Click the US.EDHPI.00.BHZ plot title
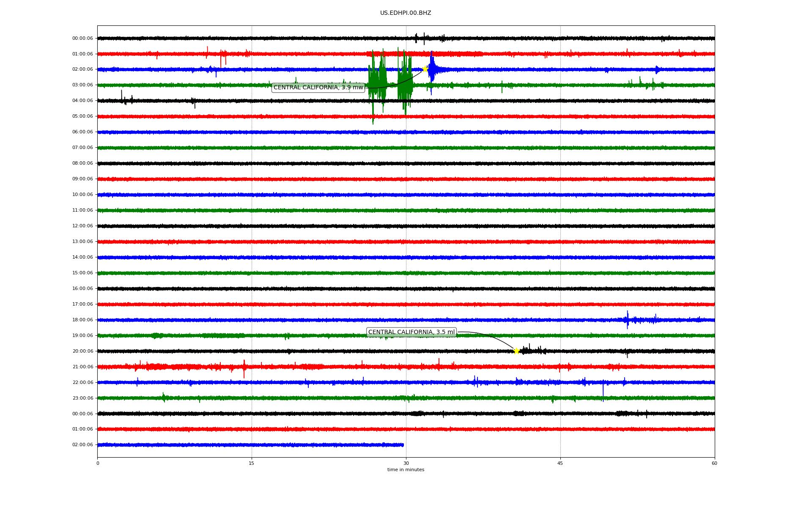812x508 pixels. click(406, 13)
